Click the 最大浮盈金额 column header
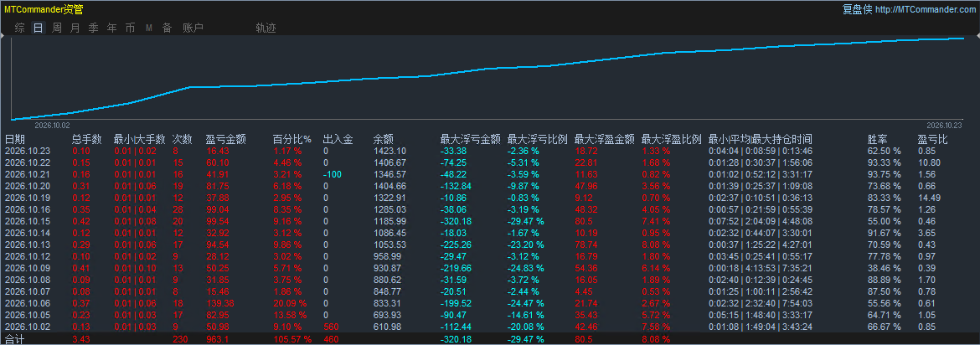The height and width of the screenshot is (345, 980). pyautogui.click(x=605, y=139)
